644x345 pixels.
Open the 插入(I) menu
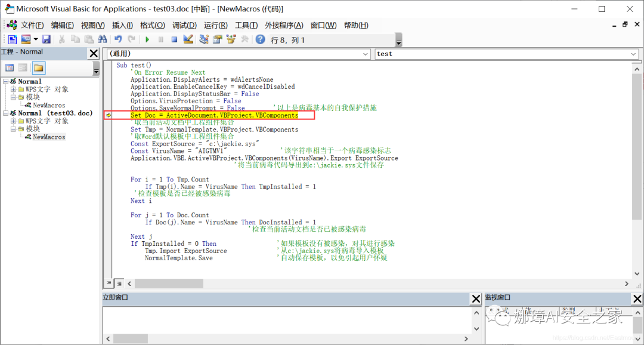[x=122, y=25]
